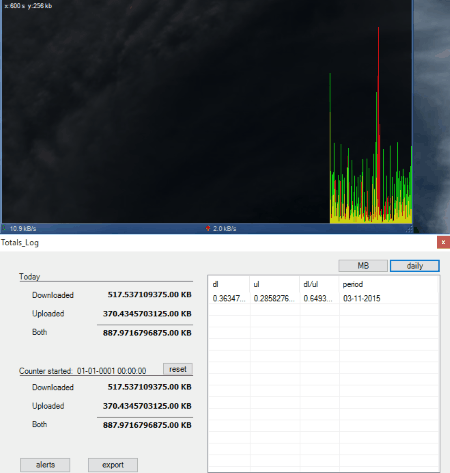450x473 pixels.
Task: Sort by the dl column header
Action: [x=229, y=284]
